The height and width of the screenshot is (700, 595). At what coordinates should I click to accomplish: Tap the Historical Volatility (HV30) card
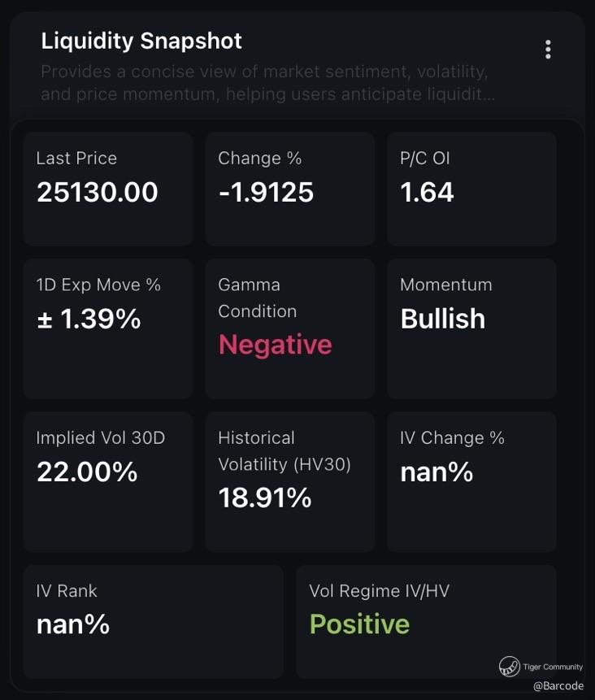click(289, 481)
